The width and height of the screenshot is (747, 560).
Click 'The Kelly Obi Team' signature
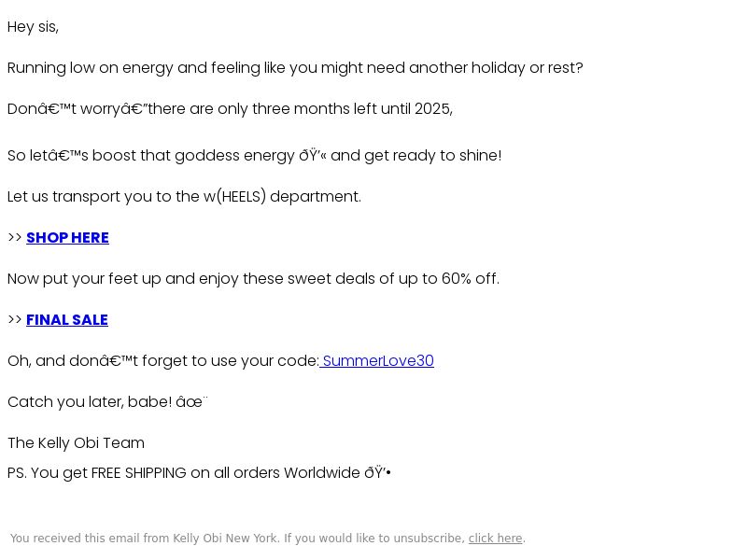tap(76, 443)
